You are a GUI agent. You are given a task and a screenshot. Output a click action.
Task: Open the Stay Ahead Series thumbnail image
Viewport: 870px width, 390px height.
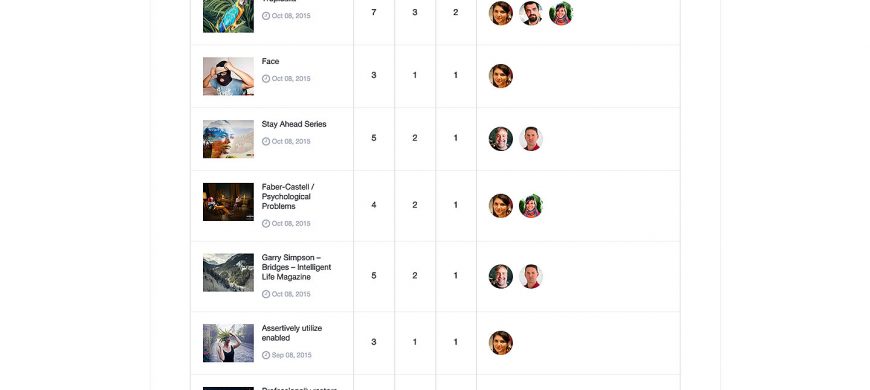(228, 139)
